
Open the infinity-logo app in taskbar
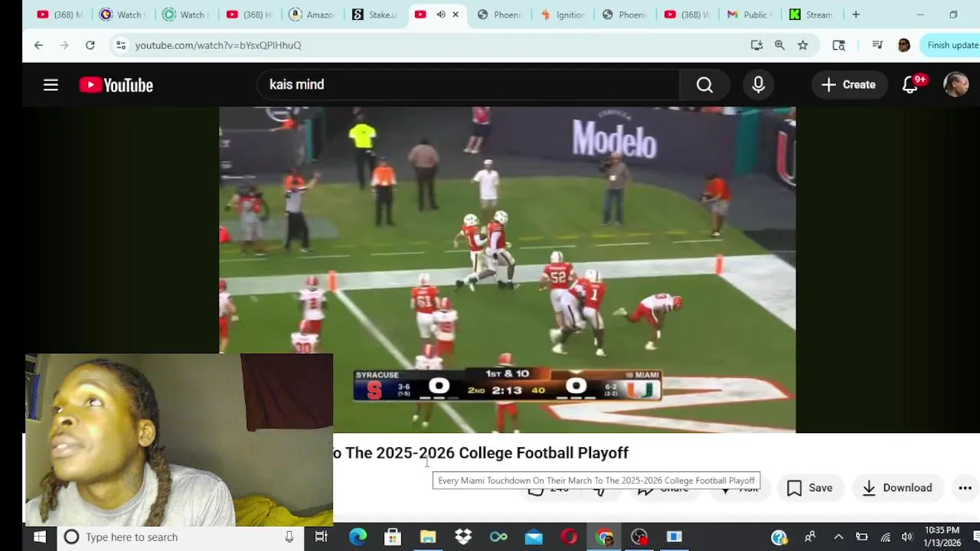498,537
